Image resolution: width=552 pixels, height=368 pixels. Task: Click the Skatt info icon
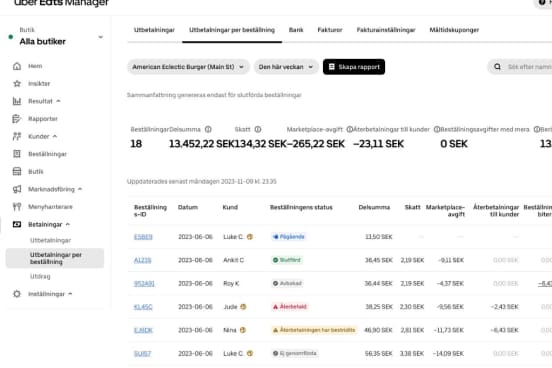258,129
